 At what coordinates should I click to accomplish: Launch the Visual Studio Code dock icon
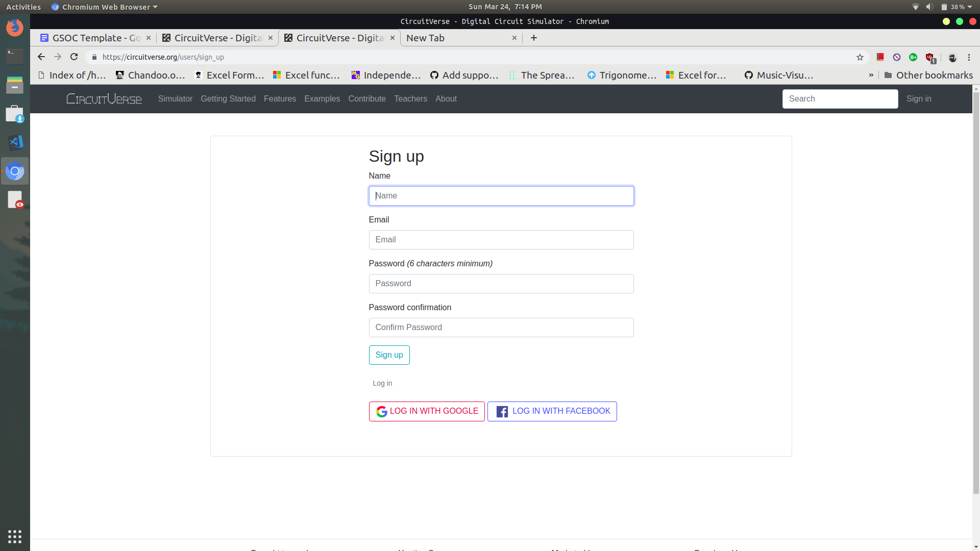(15, 142)
